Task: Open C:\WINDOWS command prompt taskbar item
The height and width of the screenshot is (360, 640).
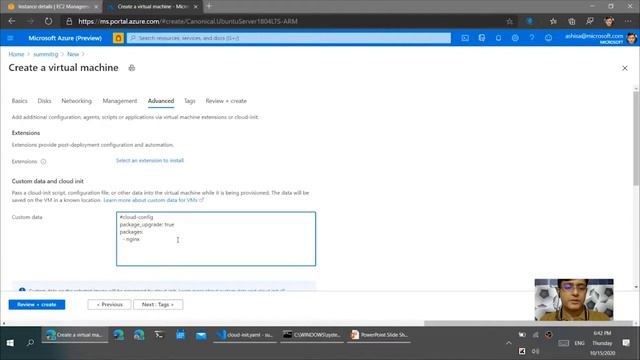Action: tap(312, 335)
